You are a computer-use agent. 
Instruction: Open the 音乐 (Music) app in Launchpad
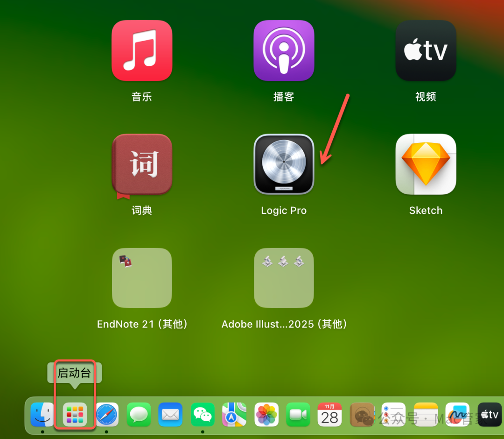point(142,50)
